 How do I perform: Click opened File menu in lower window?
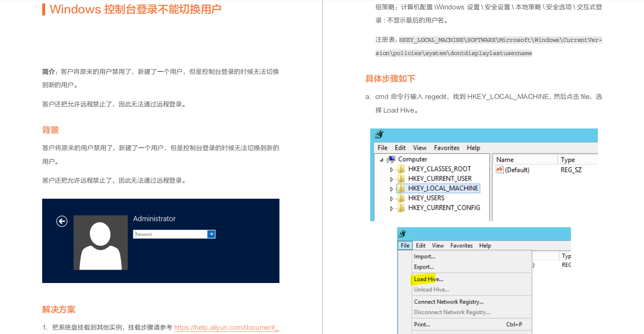coord(405,245)
